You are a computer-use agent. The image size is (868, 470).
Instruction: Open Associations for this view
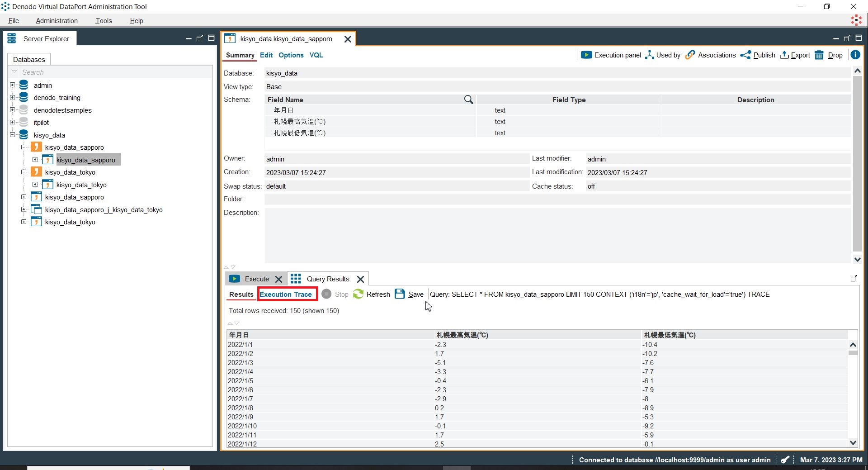711,55
